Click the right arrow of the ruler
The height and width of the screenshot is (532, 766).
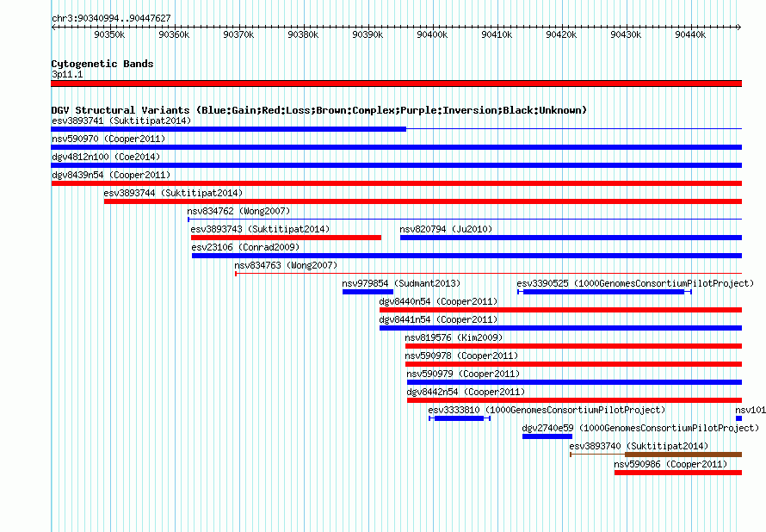[x=739, y=27]
